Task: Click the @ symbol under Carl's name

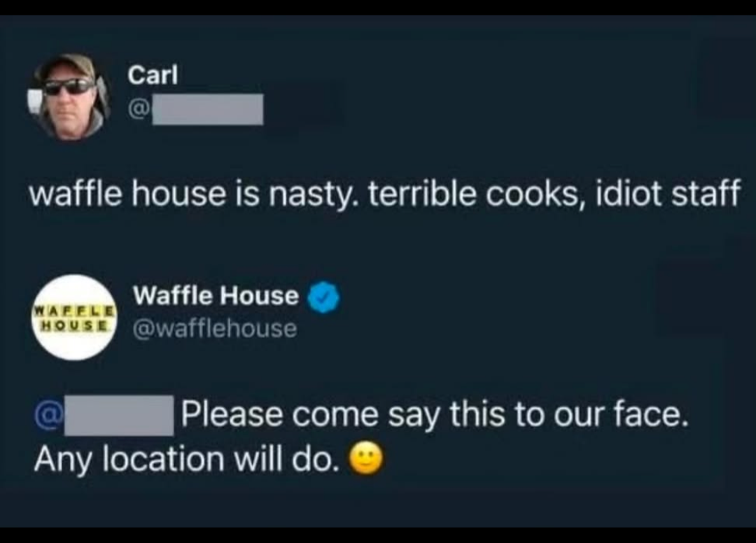Action: click(x=139, y=109)
